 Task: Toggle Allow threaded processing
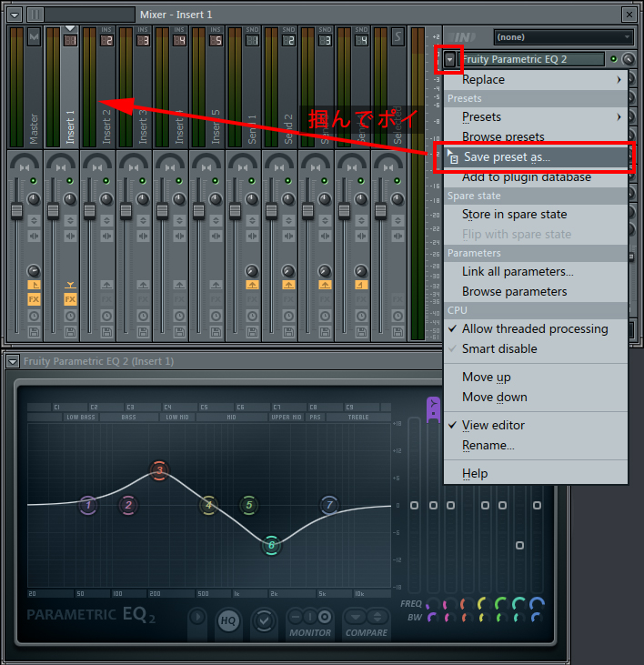[536, 329]
